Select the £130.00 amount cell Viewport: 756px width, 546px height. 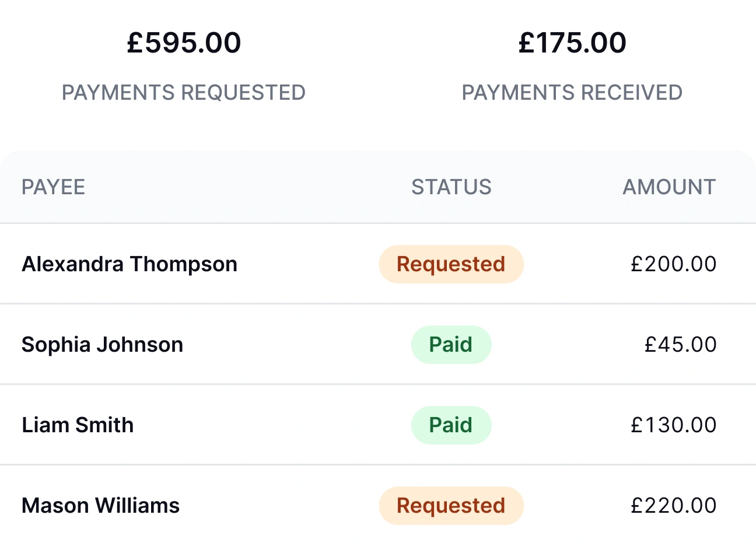click(x=675, y=425)
